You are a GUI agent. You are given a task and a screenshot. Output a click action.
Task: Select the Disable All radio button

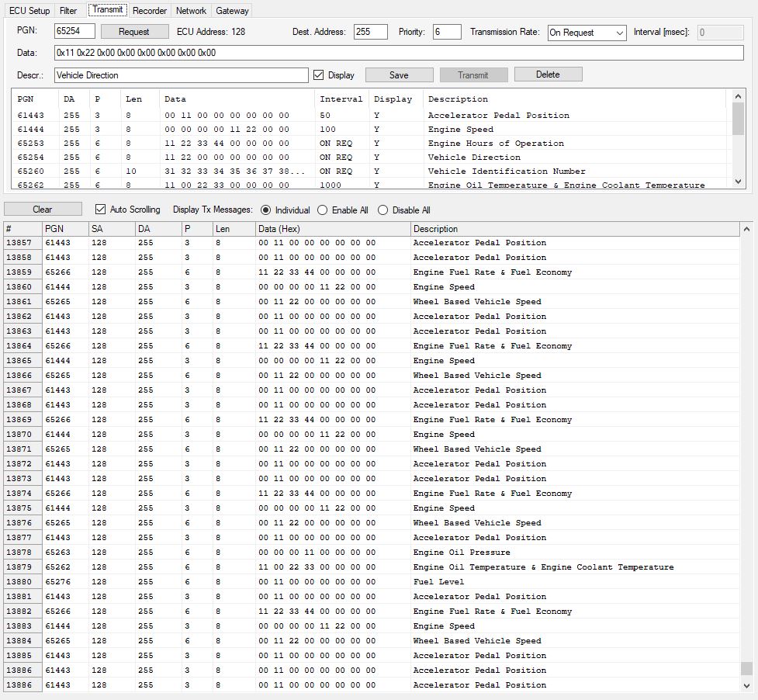(382, 210)
